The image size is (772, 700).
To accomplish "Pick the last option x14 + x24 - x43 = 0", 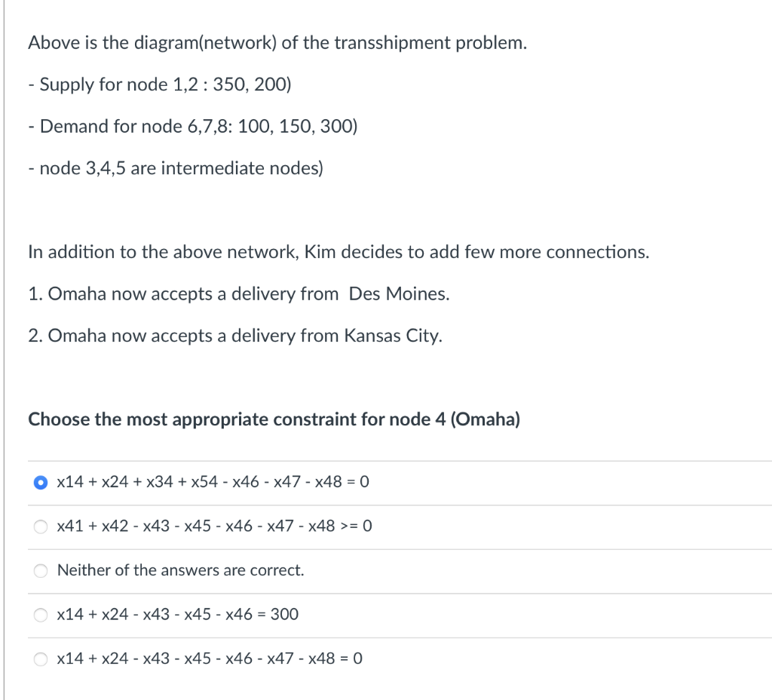I will [x=41, y=659].
